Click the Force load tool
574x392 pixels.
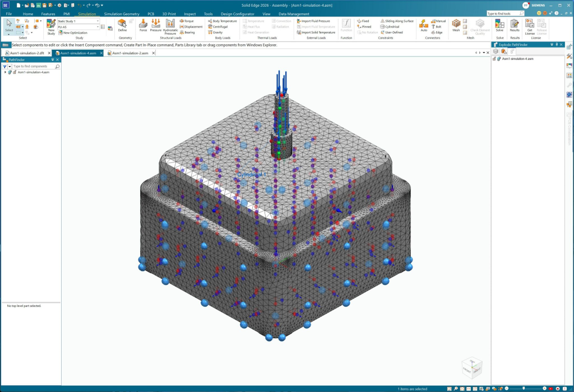[143, 25]
